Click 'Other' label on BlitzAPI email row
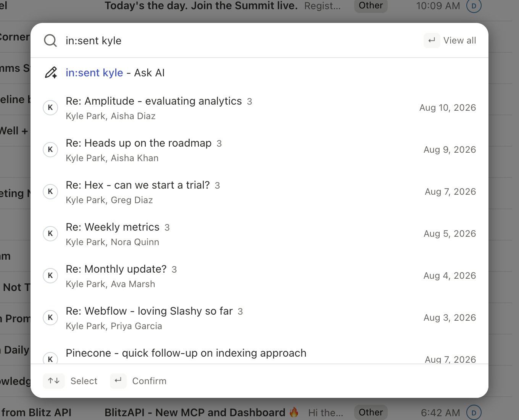Viewport: 519px width, 420px height. pyautogui.click(x=371, y=412)
